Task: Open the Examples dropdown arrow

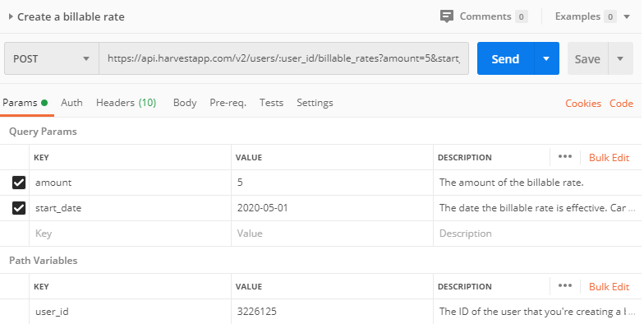Action: (x=626, y=16)
